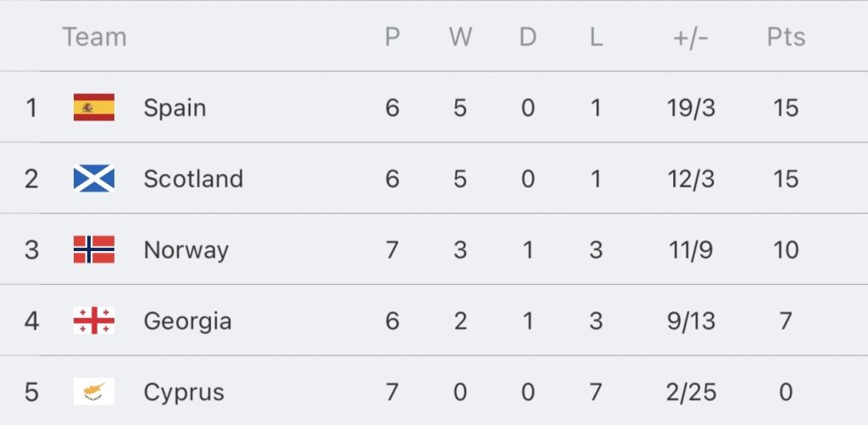This screenshot has width=868, height=425.
Task: Open the Scotland team name
Action: [x=193, y=179]
